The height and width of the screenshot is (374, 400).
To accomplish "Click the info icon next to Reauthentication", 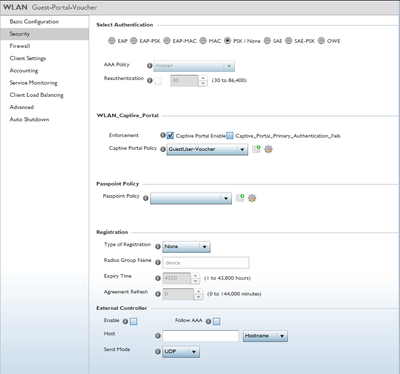I will pyautogui.click(x=150, y=80).
